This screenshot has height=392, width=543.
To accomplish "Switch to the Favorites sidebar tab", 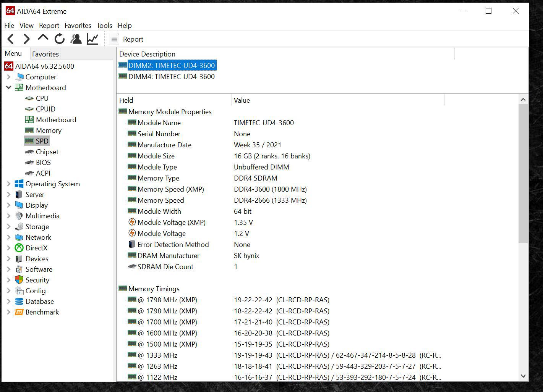I will click(45, 54).
